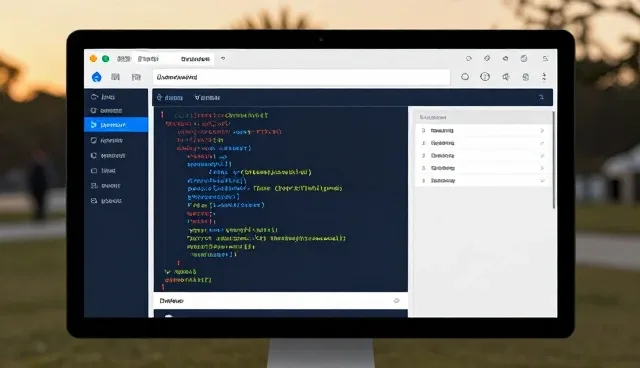Click the gray header of the right panel list
The height and width of the screenshot is (368, 640).
(483, 117)
